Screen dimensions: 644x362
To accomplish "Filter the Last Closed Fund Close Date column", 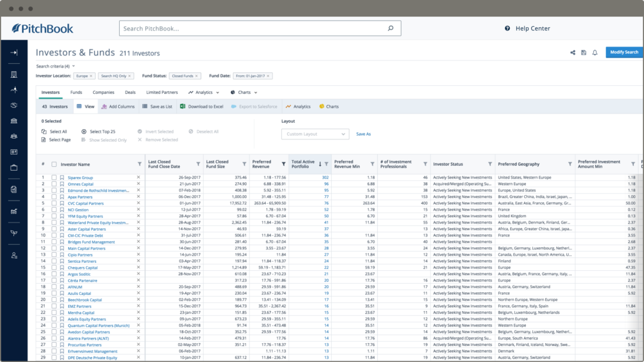I will 198,164.
